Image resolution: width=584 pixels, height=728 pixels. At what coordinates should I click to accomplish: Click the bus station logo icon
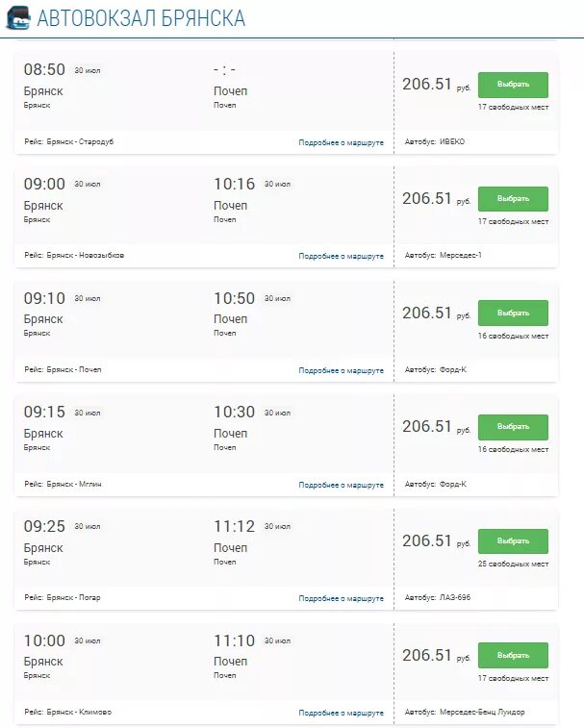point(17,17)
